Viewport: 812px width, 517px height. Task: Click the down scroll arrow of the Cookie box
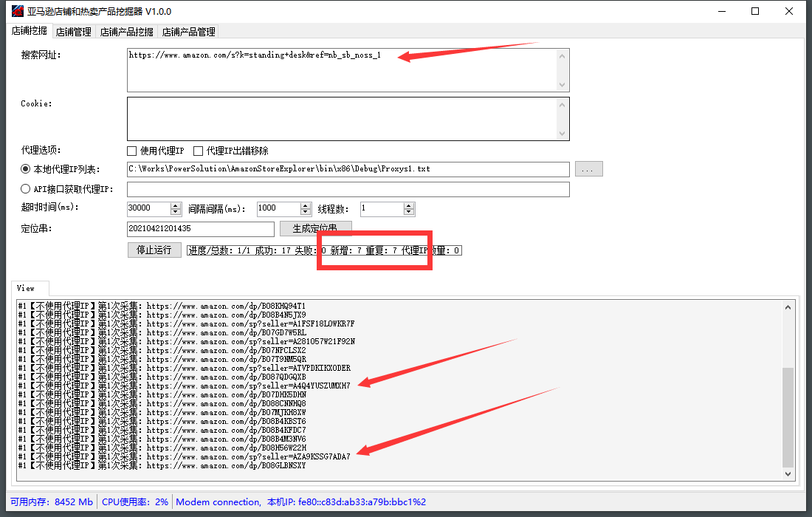562,133
